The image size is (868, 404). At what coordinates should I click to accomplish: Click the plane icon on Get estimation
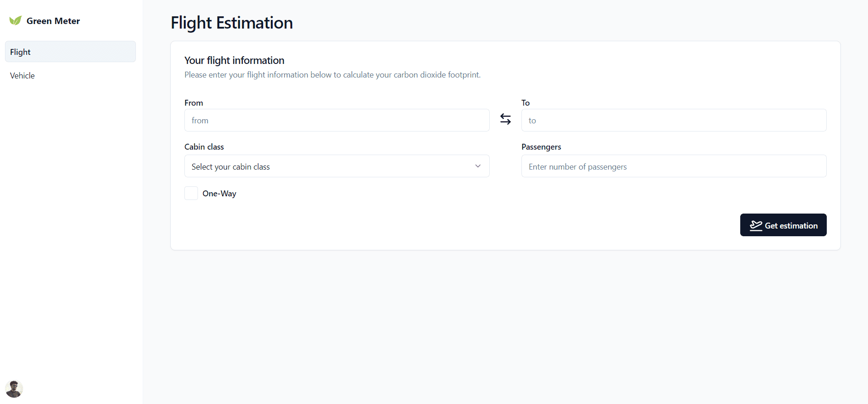click(756, 225)
